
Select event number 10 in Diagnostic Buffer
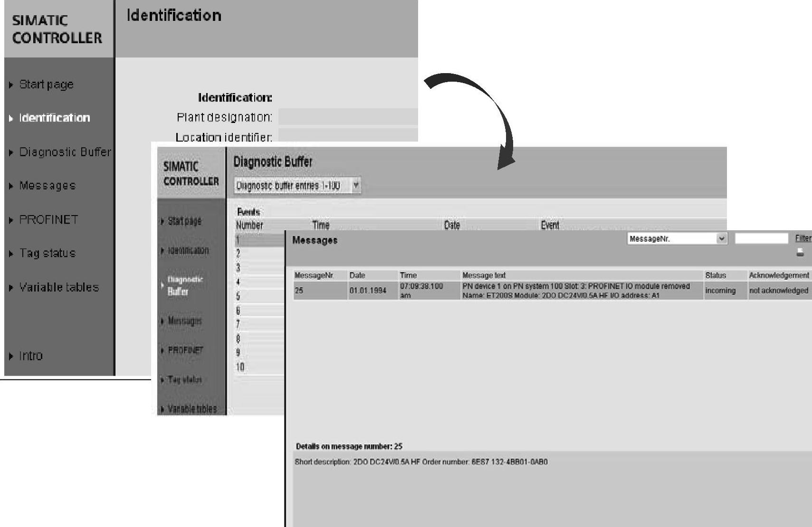pyautogui.click(x=259, y=367)
